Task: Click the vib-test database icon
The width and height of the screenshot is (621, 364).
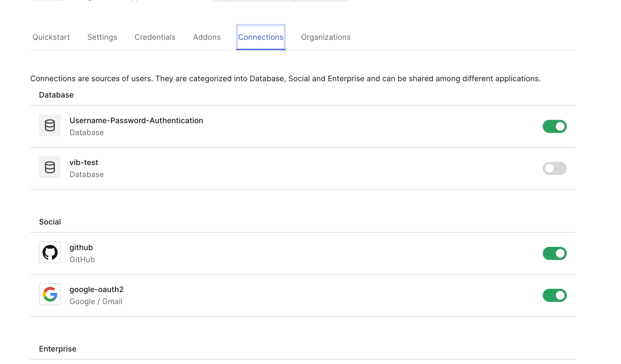Action: pos(50,167)
